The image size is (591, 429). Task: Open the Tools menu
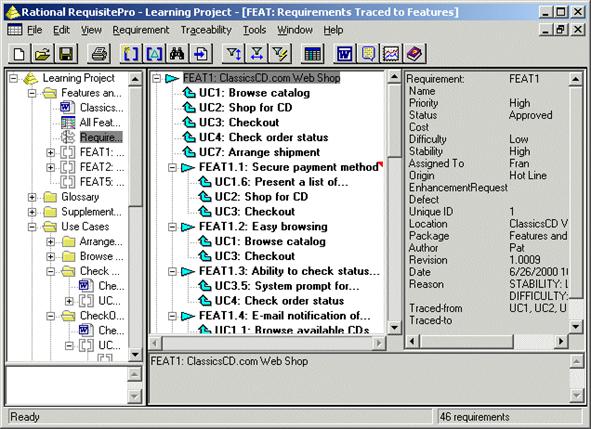point(254,30)
